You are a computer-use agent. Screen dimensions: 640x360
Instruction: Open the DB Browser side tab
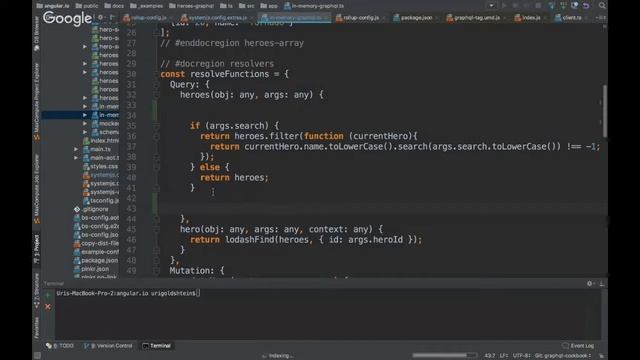pyautogui.click(x=37, y=34)
